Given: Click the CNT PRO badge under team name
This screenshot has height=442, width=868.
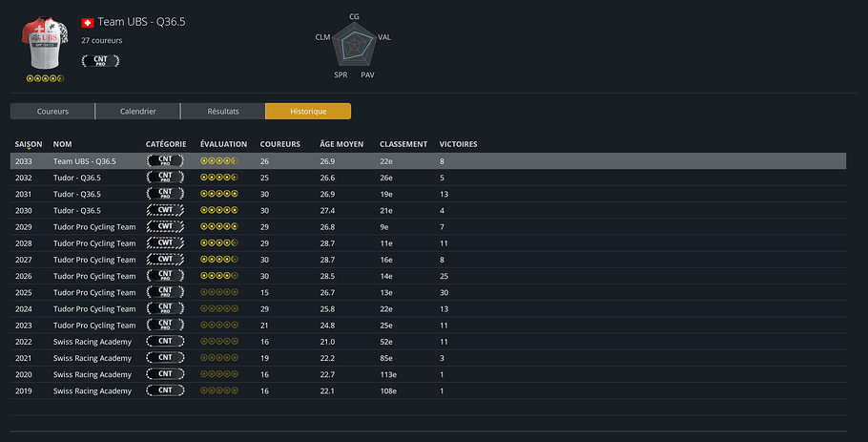Looking at the screenshot, I should tap(100, 60).
